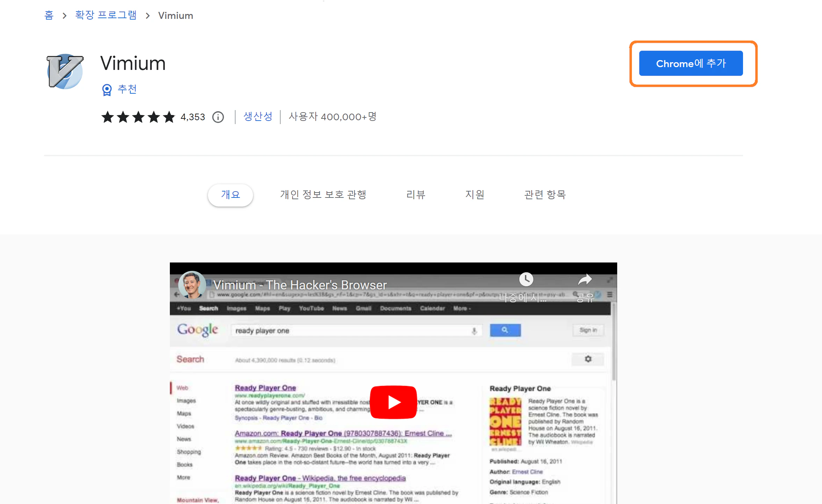Screen dimensions: 822x504
Task: Click the 추천 badge icon next to Vimium
Action: [x=107, y=89]
